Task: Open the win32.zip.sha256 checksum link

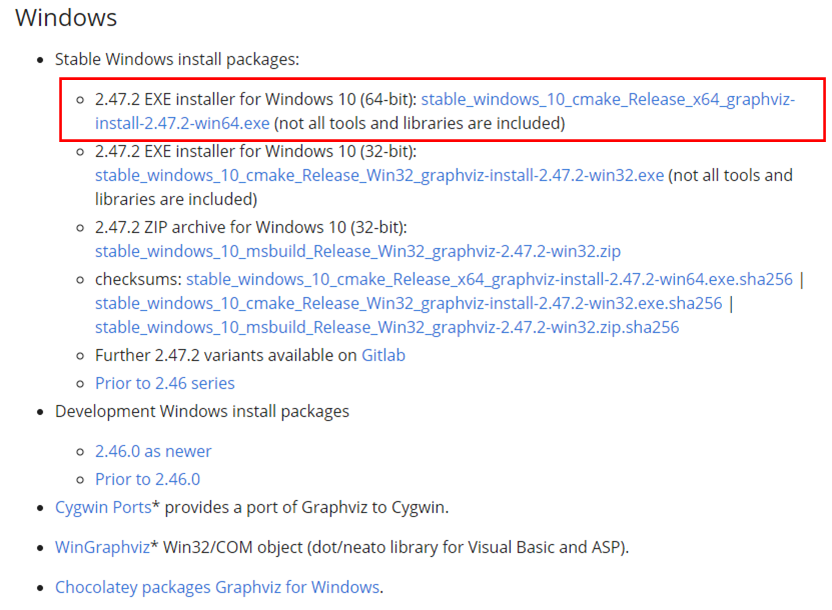Action: pyautogui.click(x=387, y=327)
